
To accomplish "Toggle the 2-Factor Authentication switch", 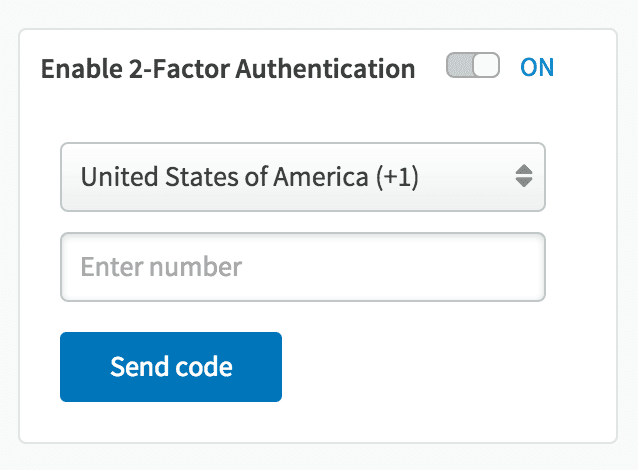I will (472, 68).
